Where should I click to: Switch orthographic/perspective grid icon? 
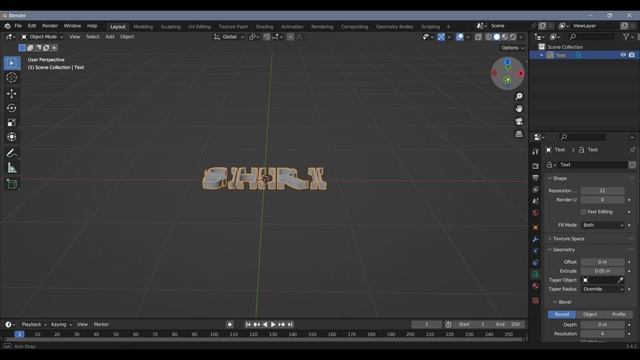coord(519,134)
